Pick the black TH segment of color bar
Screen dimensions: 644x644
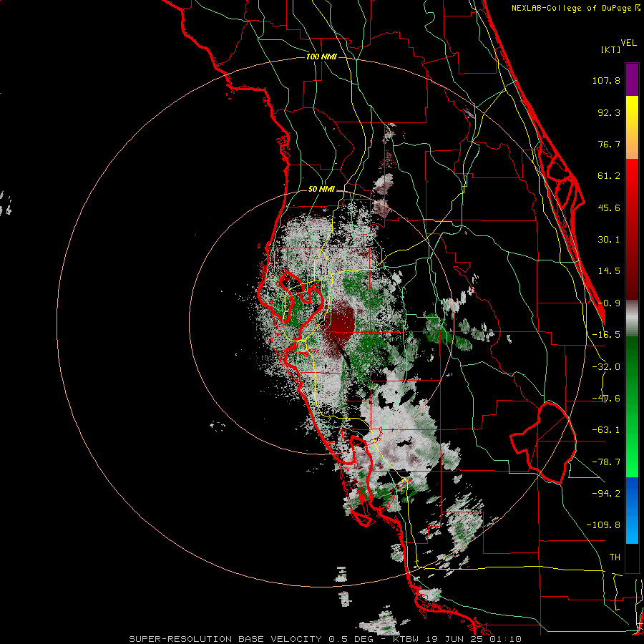(x=632, y=557)
